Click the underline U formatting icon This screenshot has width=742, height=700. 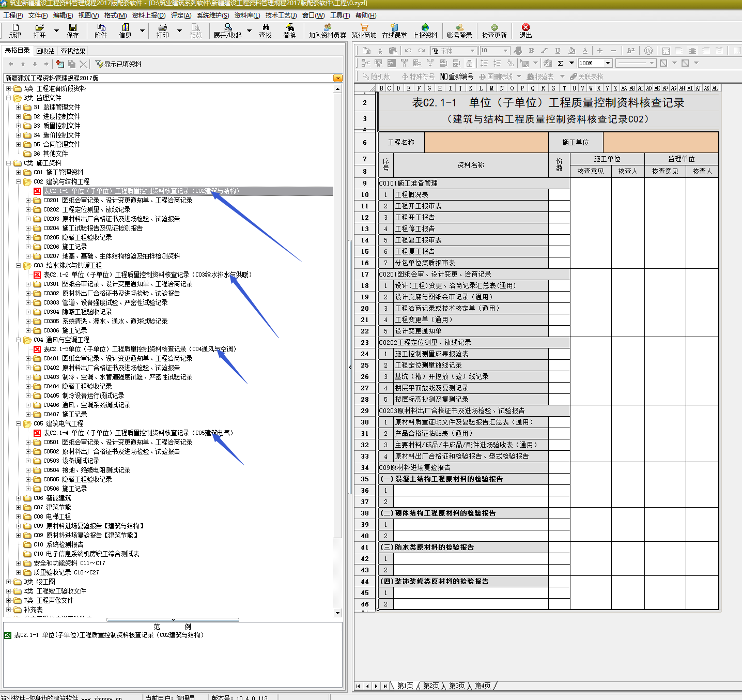pos(558,51)
